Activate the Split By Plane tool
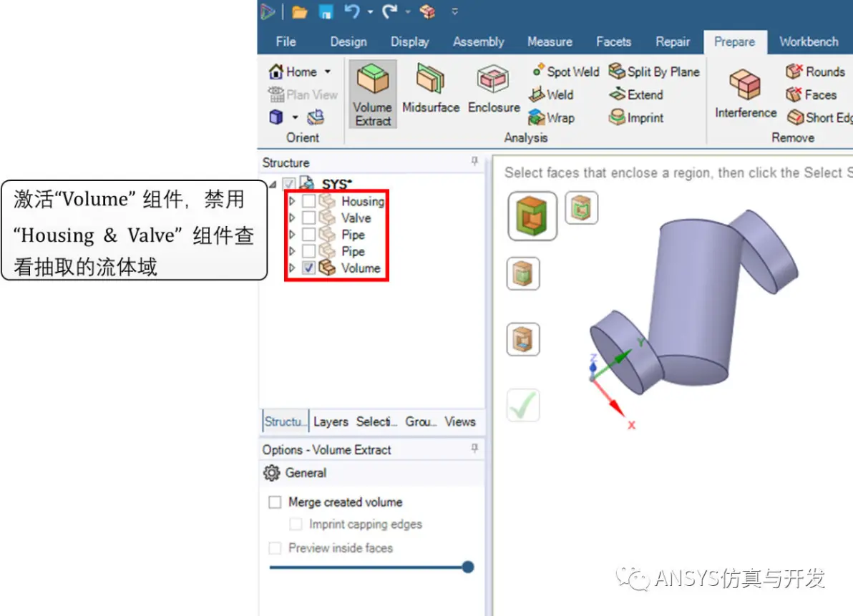This screenshot has height=616, width=853. [654, 72]
